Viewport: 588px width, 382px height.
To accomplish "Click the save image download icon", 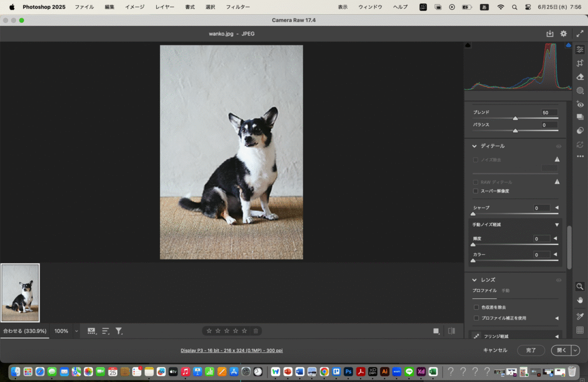I will (x=550, y=34).
